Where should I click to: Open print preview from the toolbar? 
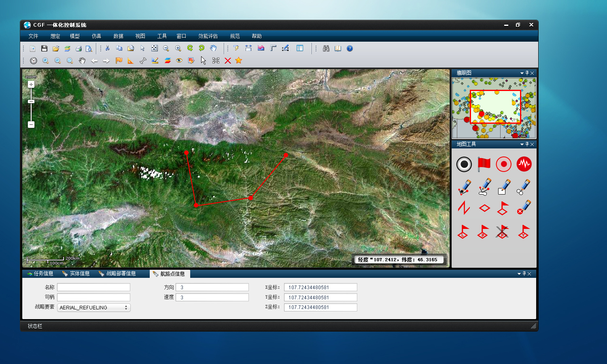(89, 49)
